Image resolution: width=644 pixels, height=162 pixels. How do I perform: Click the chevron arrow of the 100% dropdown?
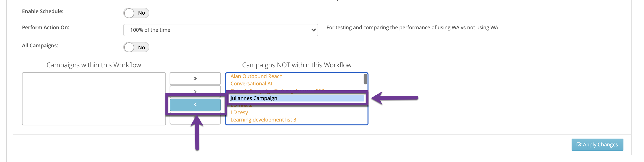point(313,30)
